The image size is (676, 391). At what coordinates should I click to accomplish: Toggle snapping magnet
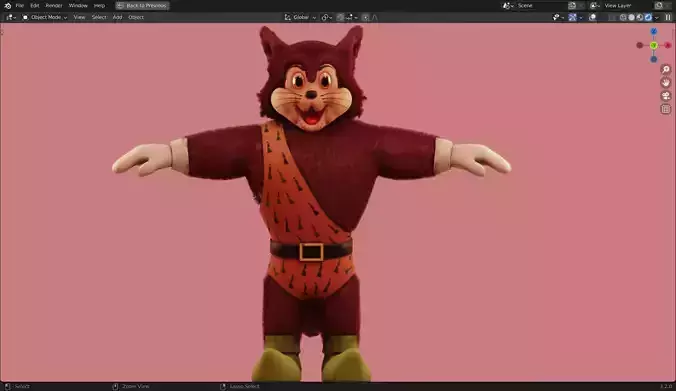341,17
